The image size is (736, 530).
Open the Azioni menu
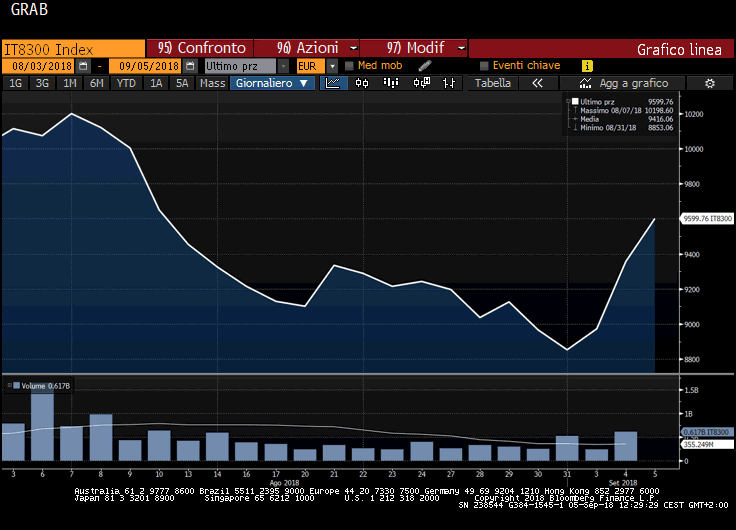coord(310,48)
